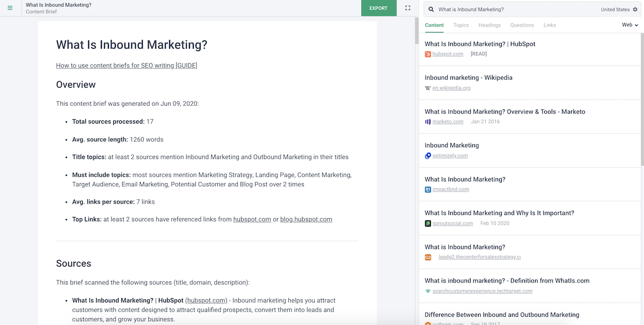Open the Questions tab
644x325 pixels.
[522, 25]
